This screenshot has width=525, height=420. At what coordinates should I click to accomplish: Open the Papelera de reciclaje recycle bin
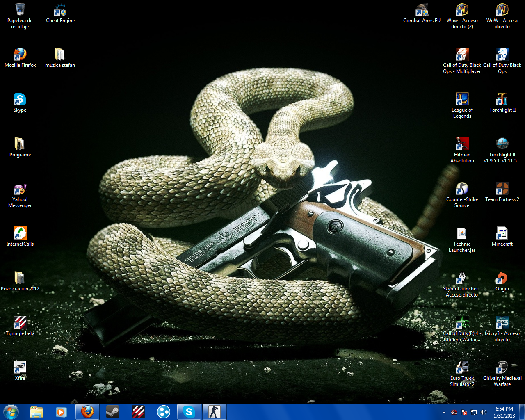20,16
